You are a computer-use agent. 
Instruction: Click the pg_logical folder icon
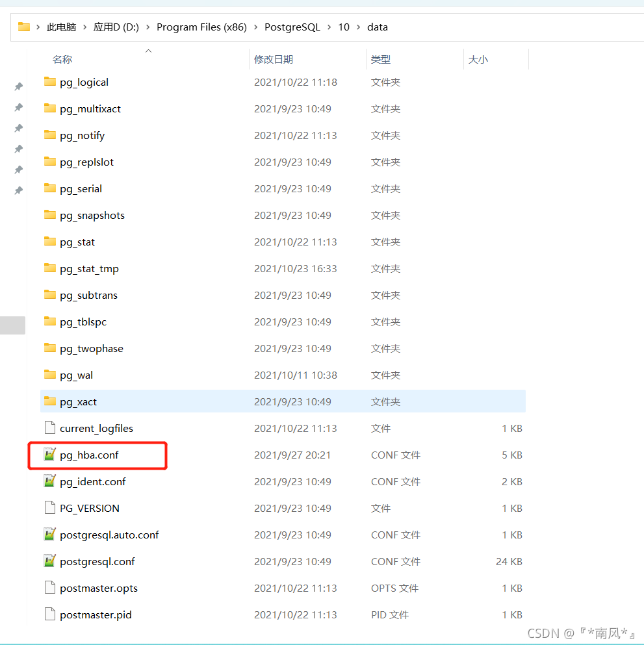[50, 81]
